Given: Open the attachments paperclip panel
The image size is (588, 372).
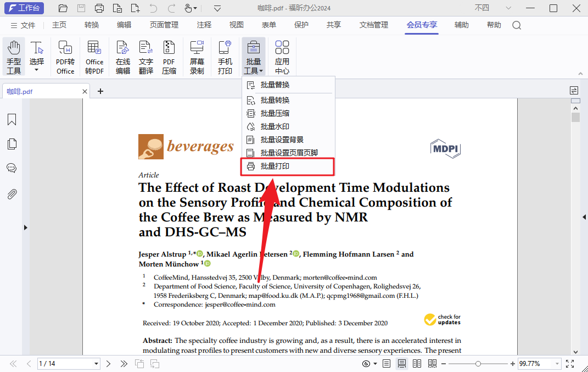Looking at the screenshot, I should pos(12,194).
